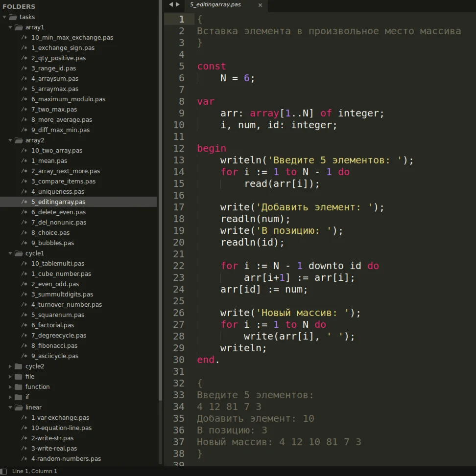Open 6_delete_even.pas from sidebar
This screenshot has width=476, height=476.
[x=58, y=212]
